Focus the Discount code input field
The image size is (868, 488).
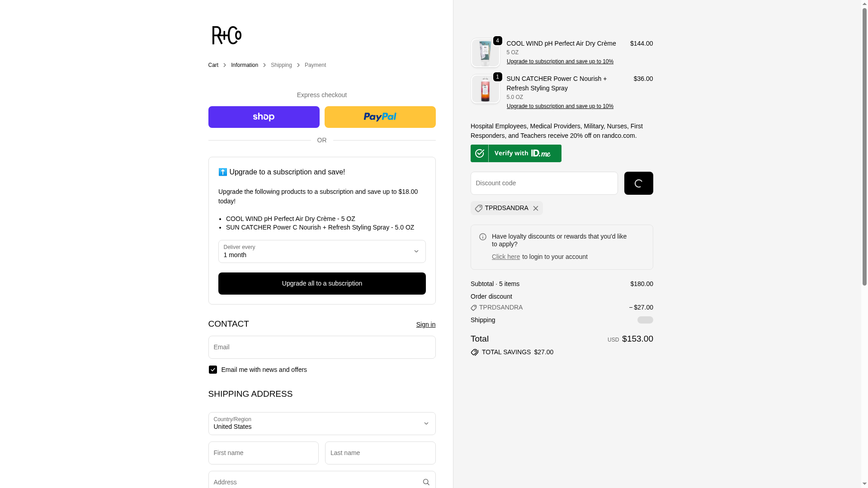544,183
